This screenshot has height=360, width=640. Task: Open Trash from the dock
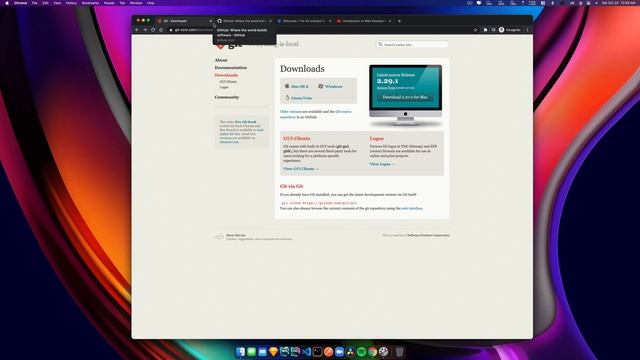click(x=400, y=351)
